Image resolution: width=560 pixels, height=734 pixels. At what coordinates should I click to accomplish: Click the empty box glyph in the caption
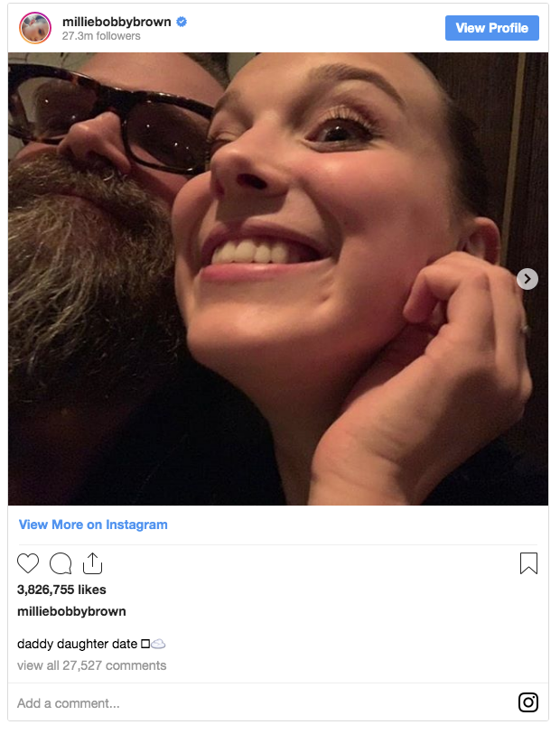tap(145, 644)
